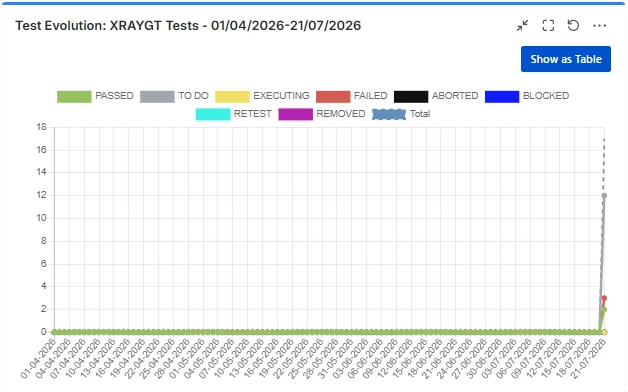
Task: Click the gadget title text
Action: click(188, 26)
